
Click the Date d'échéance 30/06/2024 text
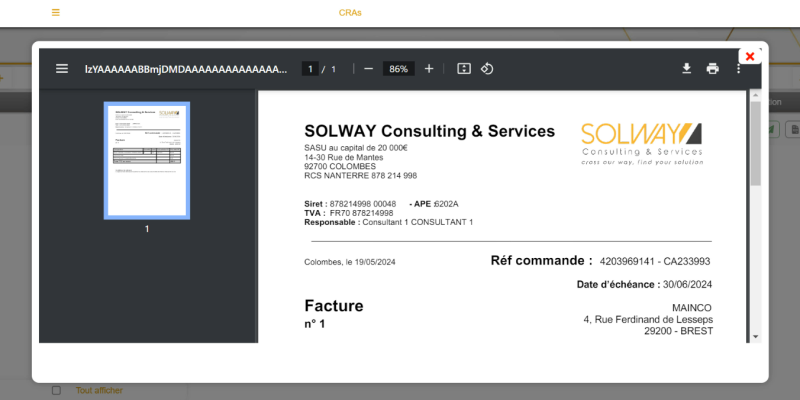644,285
